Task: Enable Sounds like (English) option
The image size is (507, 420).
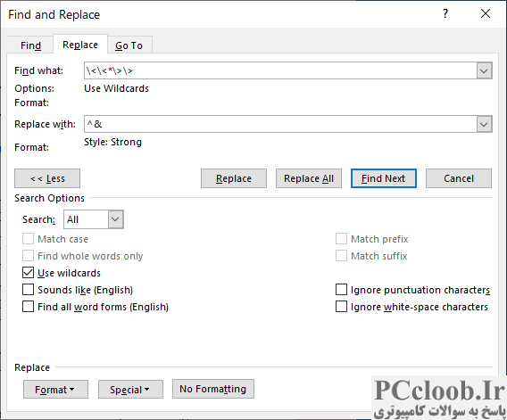Action: pyautogui.click(x=29, y=290)
